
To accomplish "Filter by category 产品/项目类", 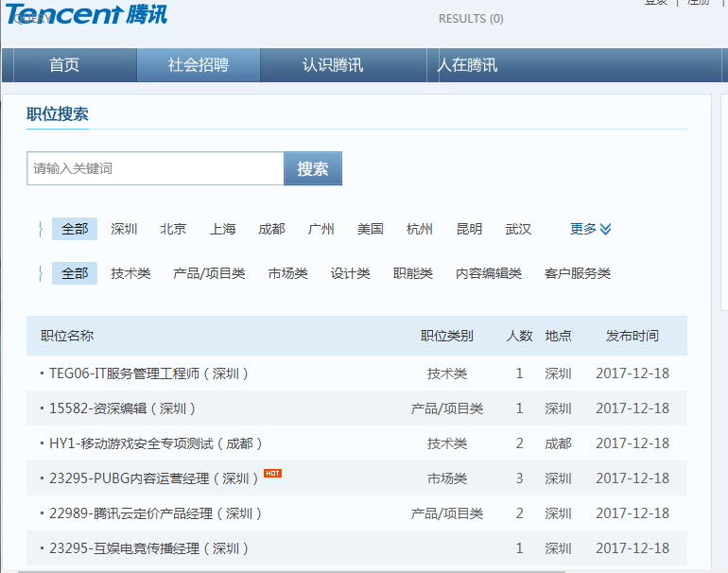I will 209,273.
